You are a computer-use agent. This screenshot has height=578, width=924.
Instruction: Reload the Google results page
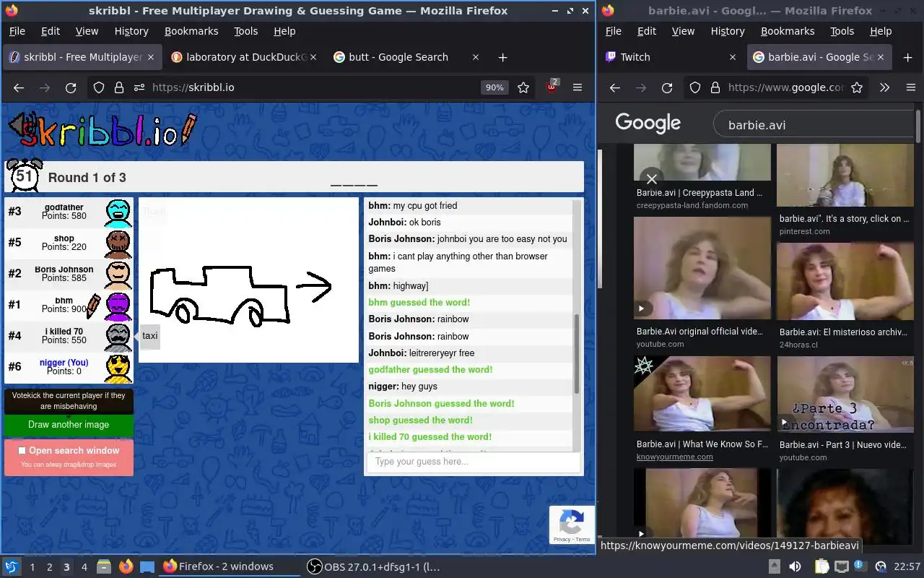(x=667, y=87)
